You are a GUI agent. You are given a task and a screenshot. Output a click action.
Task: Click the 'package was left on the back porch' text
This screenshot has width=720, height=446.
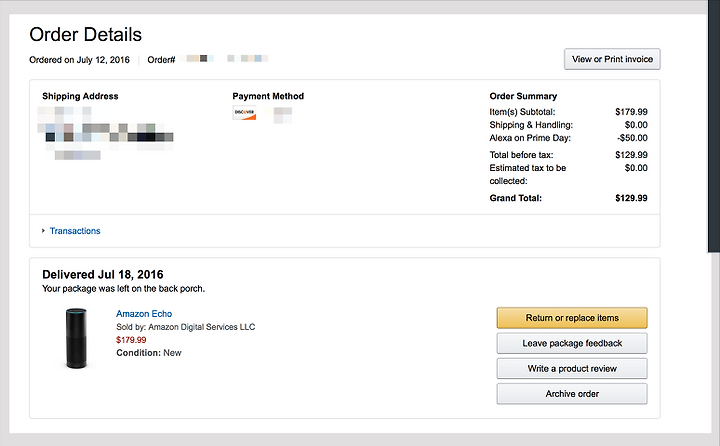(x=133, y=288)
